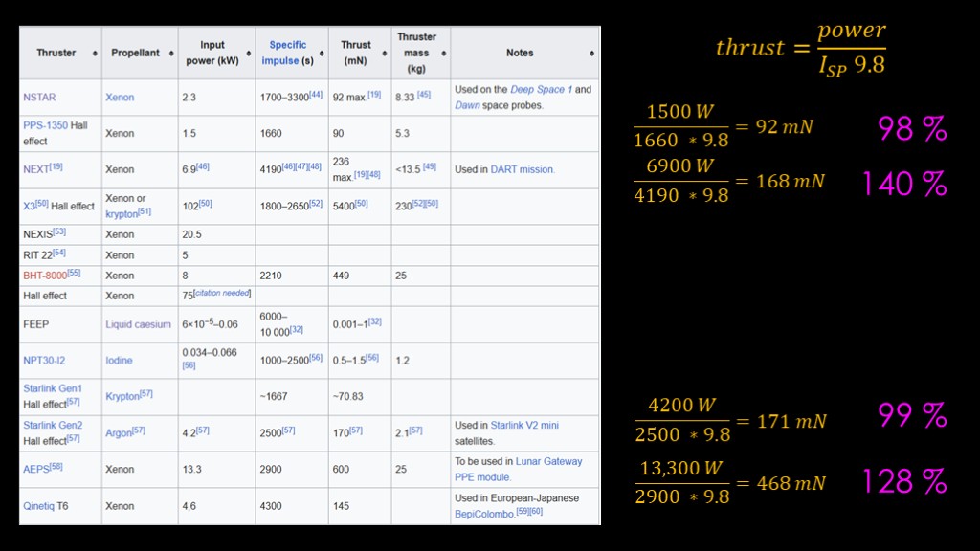
Task: Follow the Lunar Gateway link
Action: coord(548,461)
